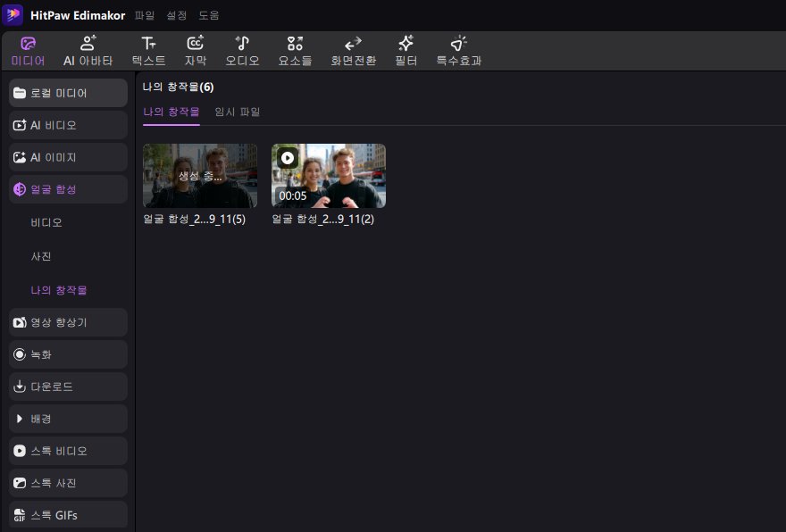Open the 로컬 미디어 label

click(x=59, y=93)
